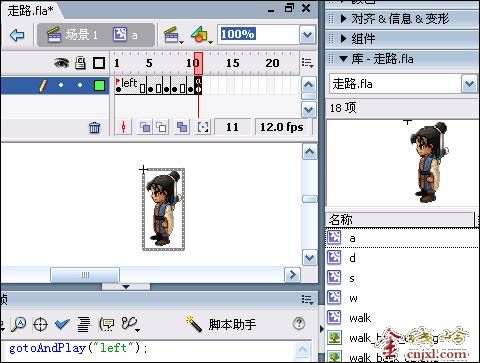
Task: Click the gotoAndPlay("left") code line
Action: (x=78, y=348)
